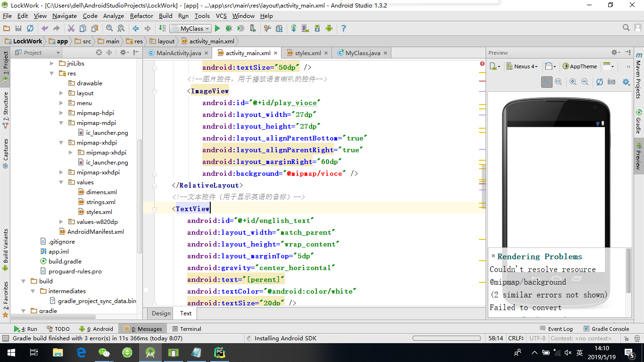Click the preview screenshot camera icon
This screenshot has height=362, width=644.
(x=611, y=82)
